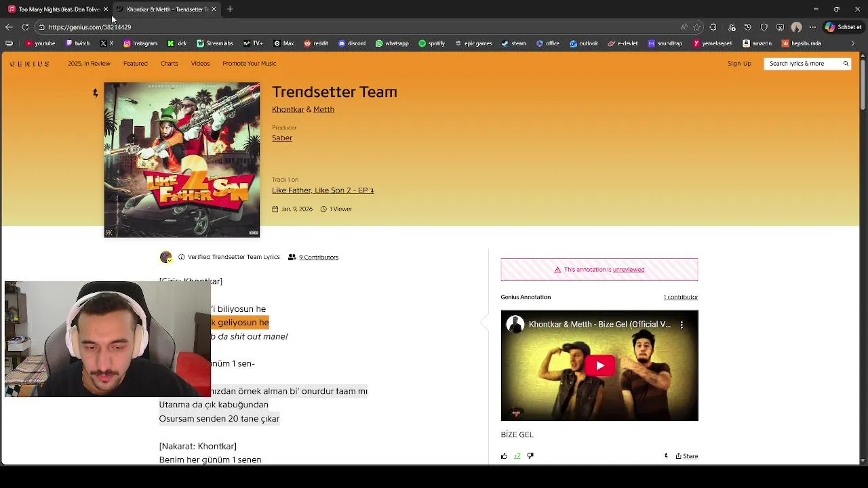The width and height of the screenshot is (868, 488).
Task: Select the Khontkar & Metth Trendsetter Team tab
Action: click(165, 9)
